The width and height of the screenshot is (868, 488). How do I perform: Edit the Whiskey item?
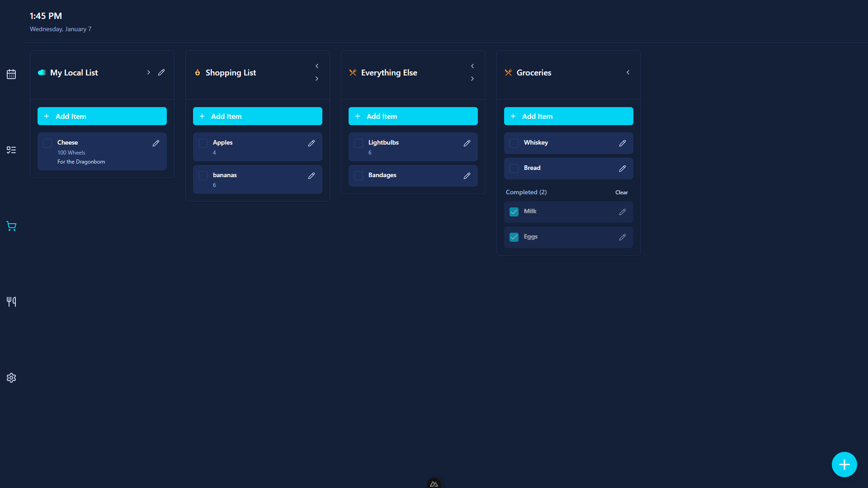(623, 143)
